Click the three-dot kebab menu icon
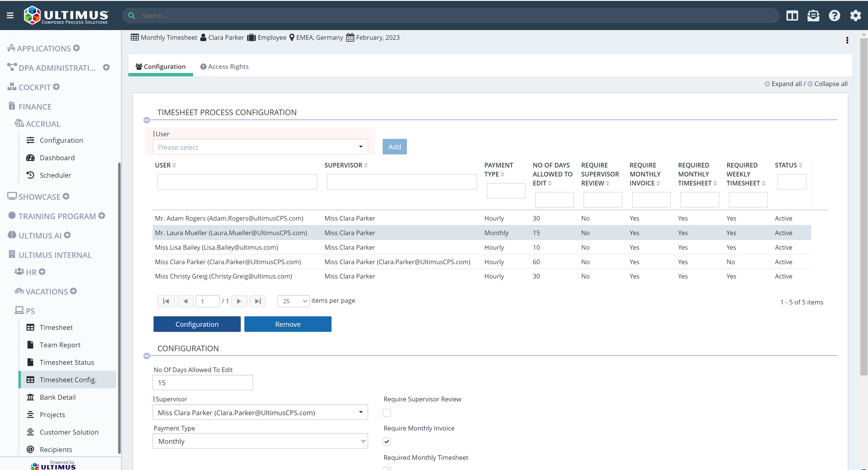This screenshot has height=470, width=868. click(x=847, y=40)
